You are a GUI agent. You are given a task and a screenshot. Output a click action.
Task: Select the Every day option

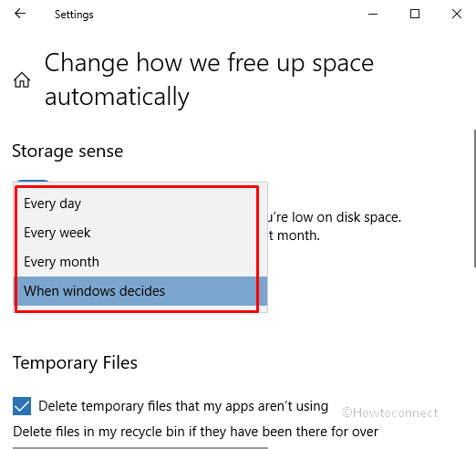coord(140,204)
